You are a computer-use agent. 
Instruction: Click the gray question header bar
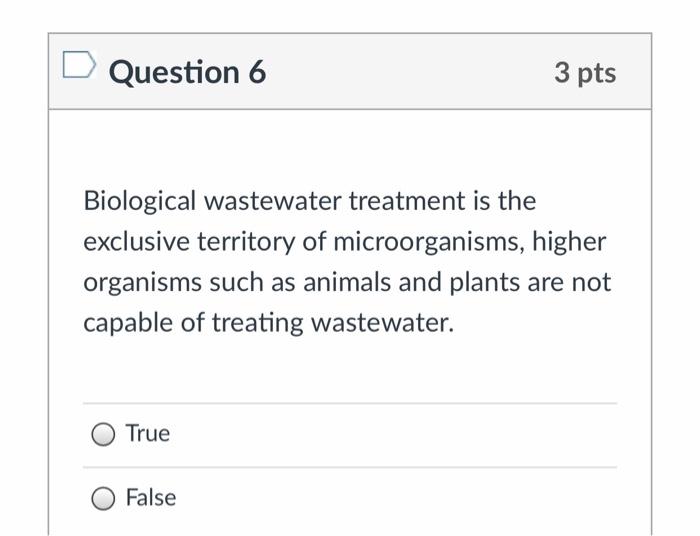click(400, 72)
